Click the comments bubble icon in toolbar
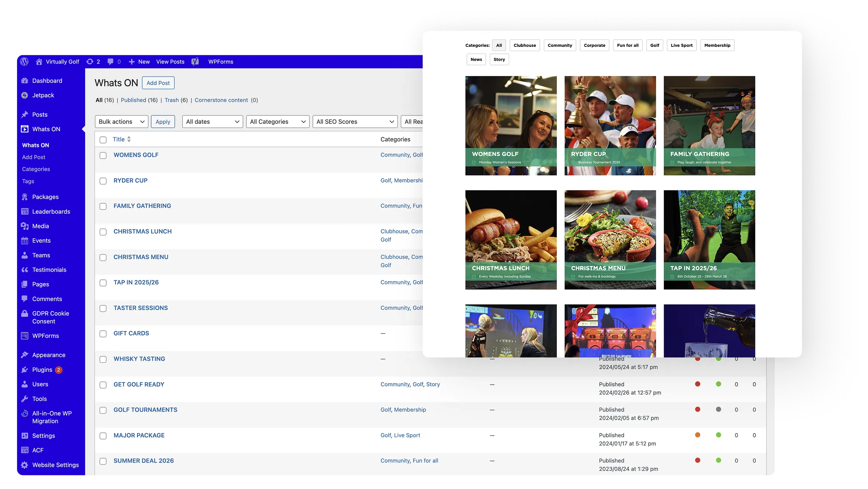 coord(110,62)
